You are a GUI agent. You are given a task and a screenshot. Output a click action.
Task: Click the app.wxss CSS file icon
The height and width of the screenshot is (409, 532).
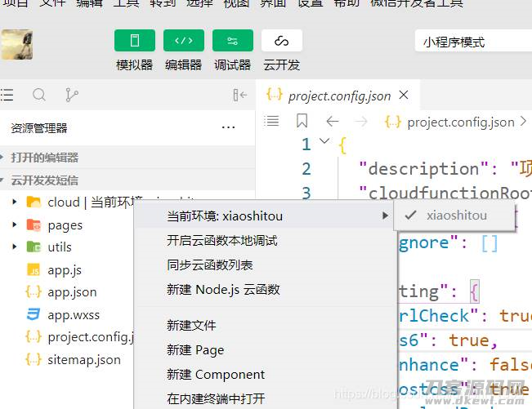click(x=34, y=314)
